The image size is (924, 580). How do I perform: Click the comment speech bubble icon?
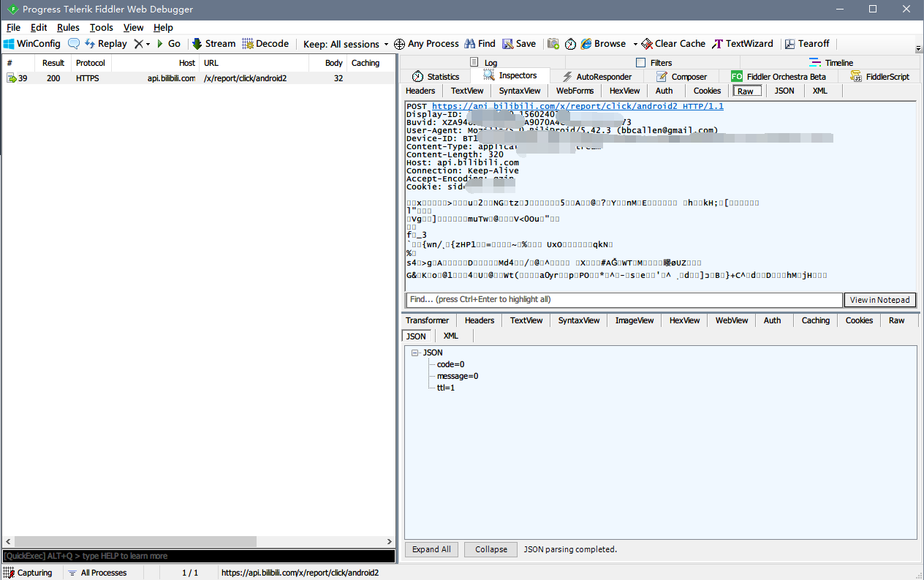pos(74,44)
